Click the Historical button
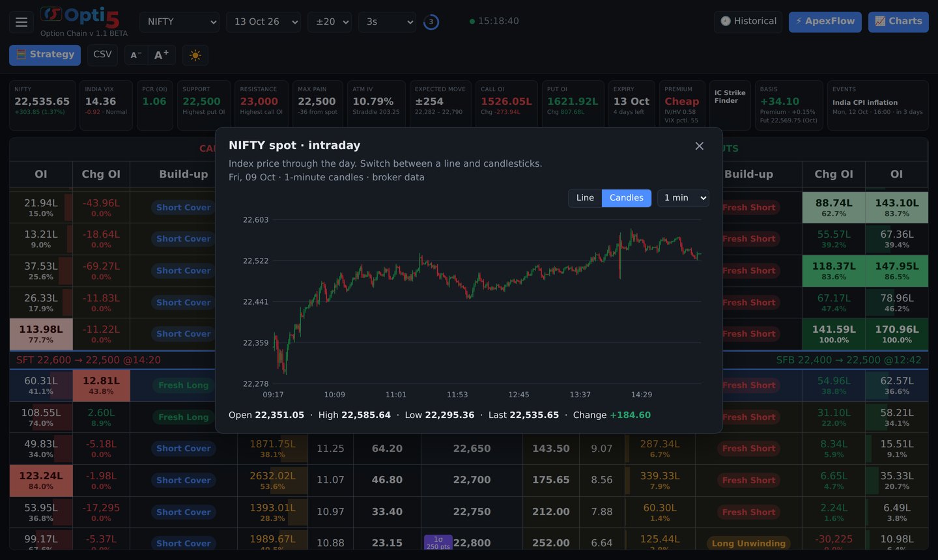The height and width of the screenshot is (560, 938). click(748, 21)
